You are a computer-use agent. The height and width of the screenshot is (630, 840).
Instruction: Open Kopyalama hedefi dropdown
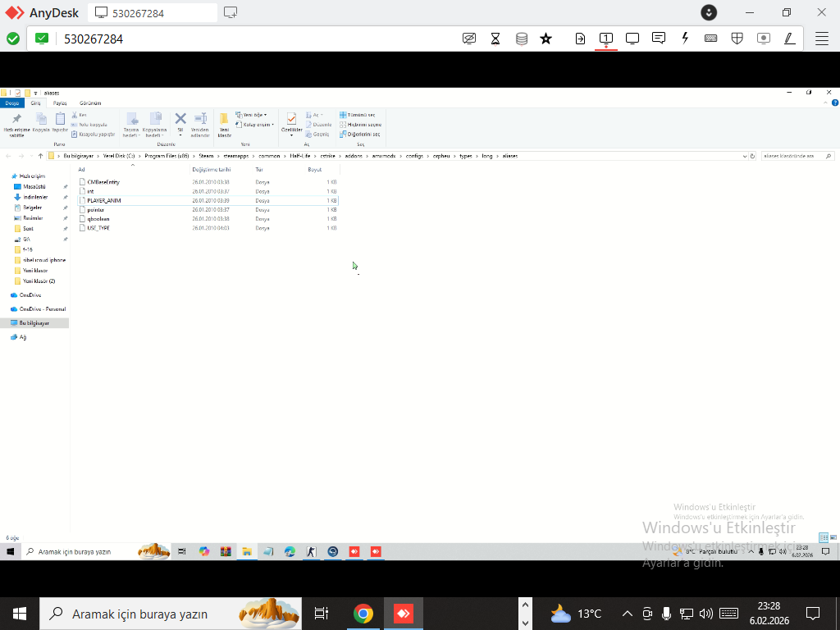pos(155,125)
